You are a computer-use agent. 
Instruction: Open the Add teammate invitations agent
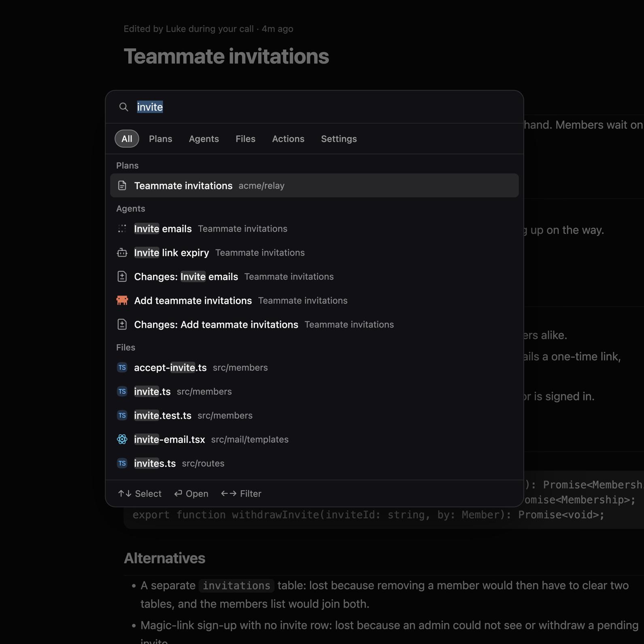(x=314, y=300)
